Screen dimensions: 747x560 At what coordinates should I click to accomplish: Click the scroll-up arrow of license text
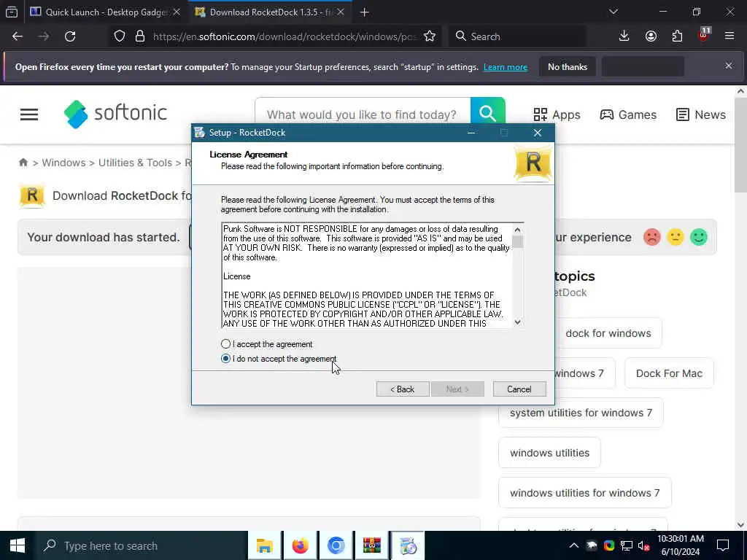[517, 230]
